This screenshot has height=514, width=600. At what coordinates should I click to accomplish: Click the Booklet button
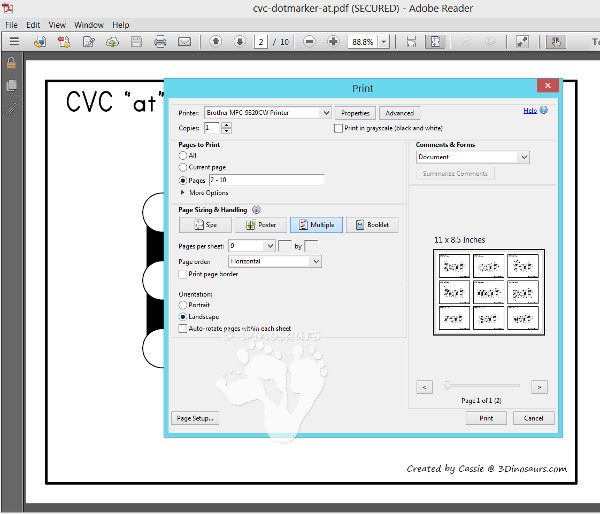pyautogui.click(x=372, y=225)
